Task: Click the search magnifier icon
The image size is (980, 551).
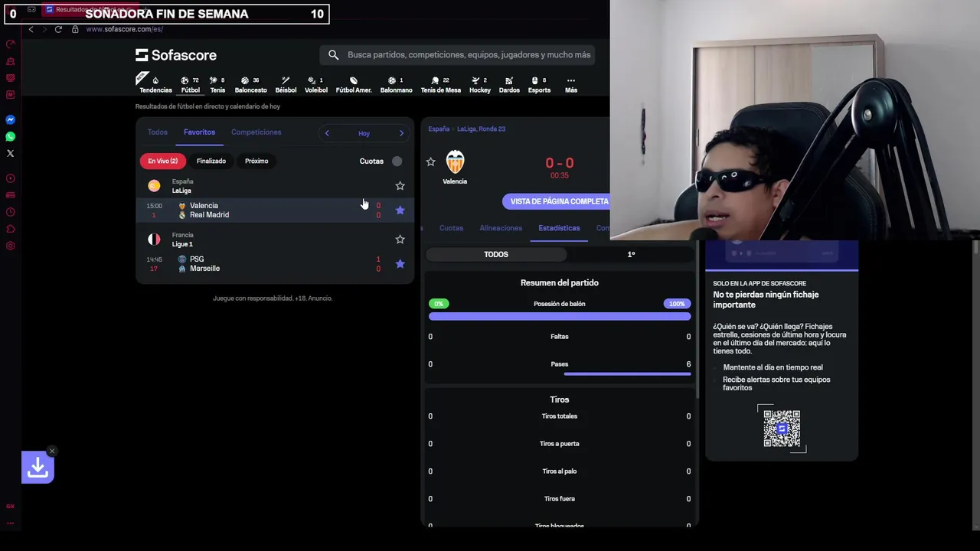Action: (x=333, y=55)
